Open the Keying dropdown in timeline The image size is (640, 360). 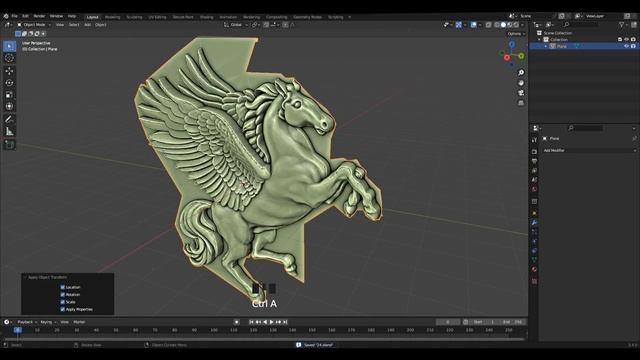48,322
